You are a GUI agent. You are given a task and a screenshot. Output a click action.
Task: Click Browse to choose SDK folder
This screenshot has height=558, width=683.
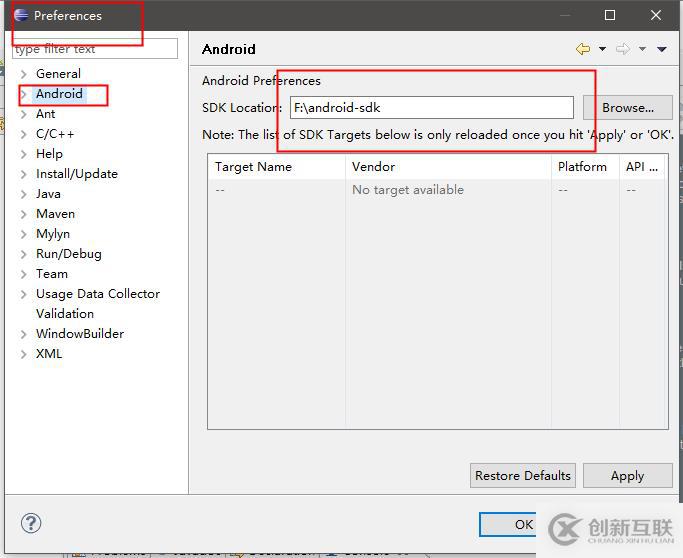point(628,108)
